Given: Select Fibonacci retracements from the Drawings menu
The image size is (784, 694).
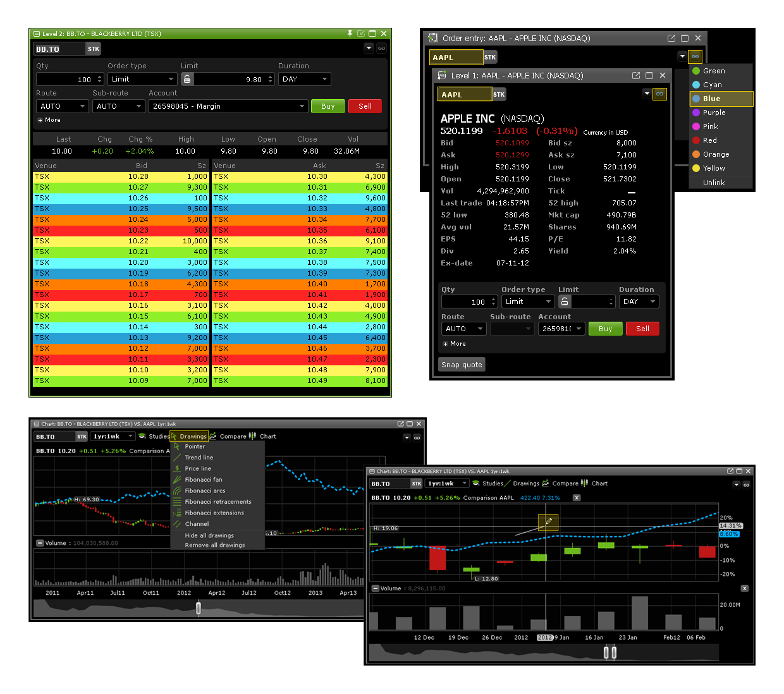Looking at the screenshot, I should click(217, 502).
